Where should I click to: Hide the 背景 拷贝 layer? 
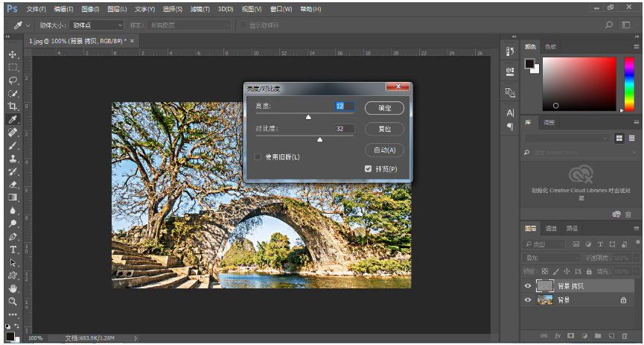[x=529, y=286]
